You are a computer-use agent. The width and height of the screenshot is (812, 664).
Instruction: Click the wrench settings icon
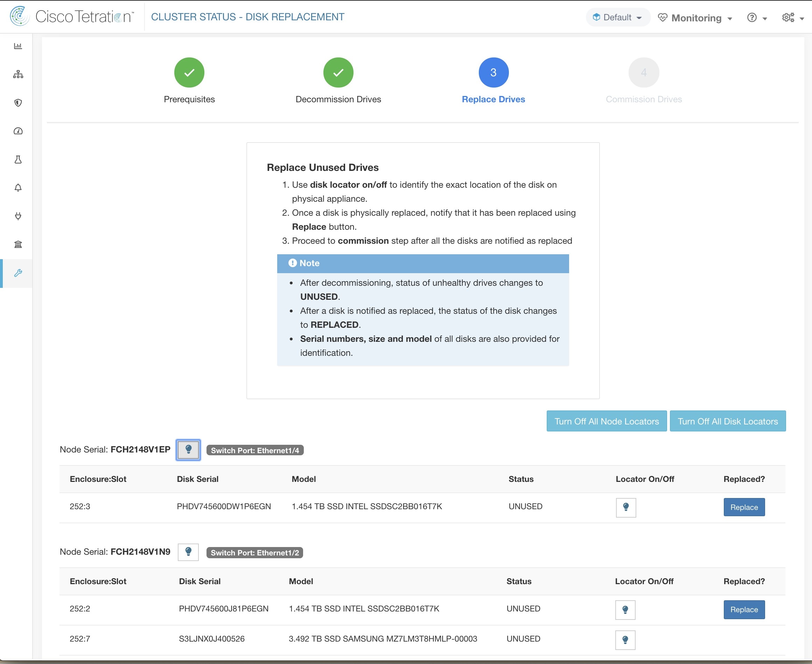(17, 273)
